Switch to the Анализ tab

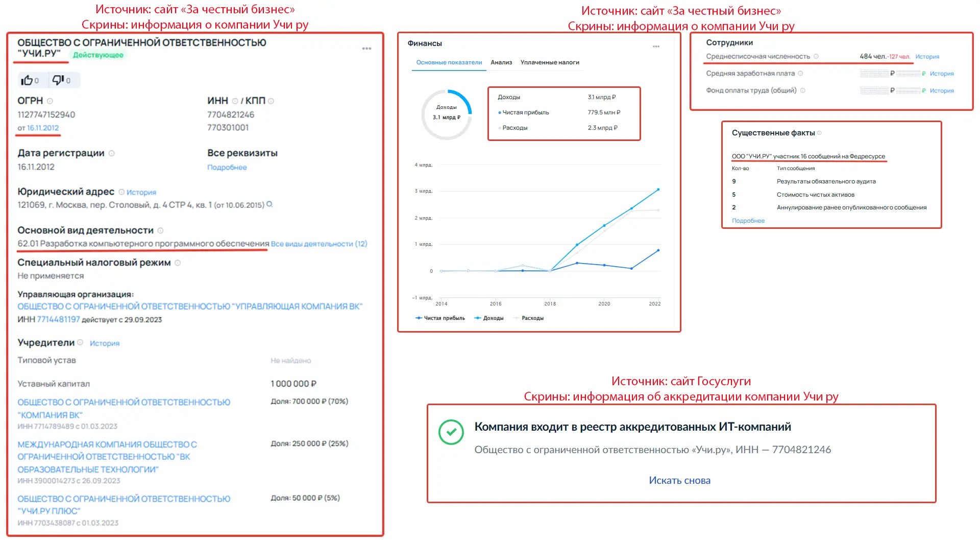coord(501,62)
